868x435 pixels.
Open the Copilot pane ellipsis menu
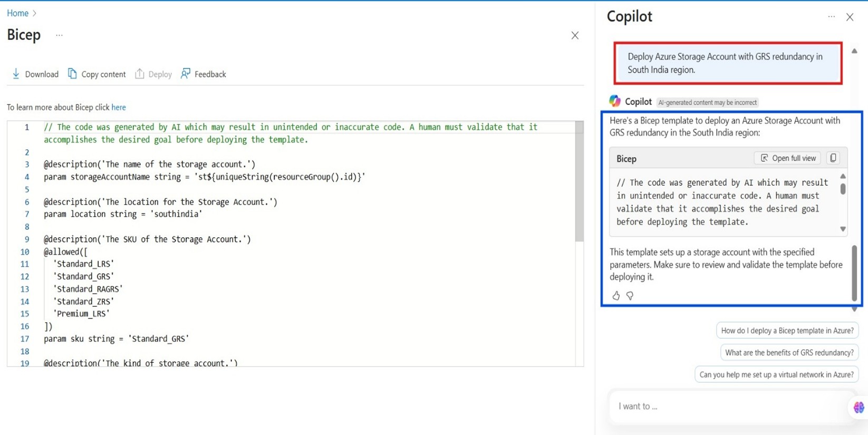832,17
